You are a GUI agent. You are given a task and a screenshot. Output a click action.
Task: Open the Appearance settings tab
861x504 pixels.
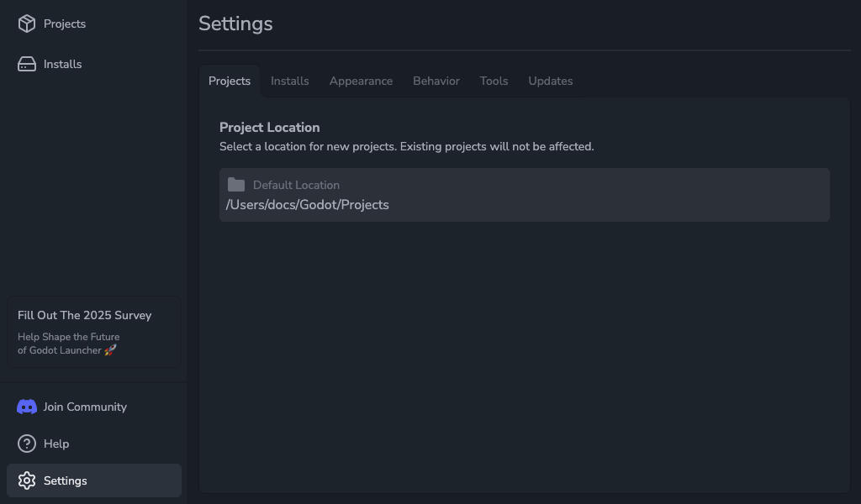click(361, 81)
